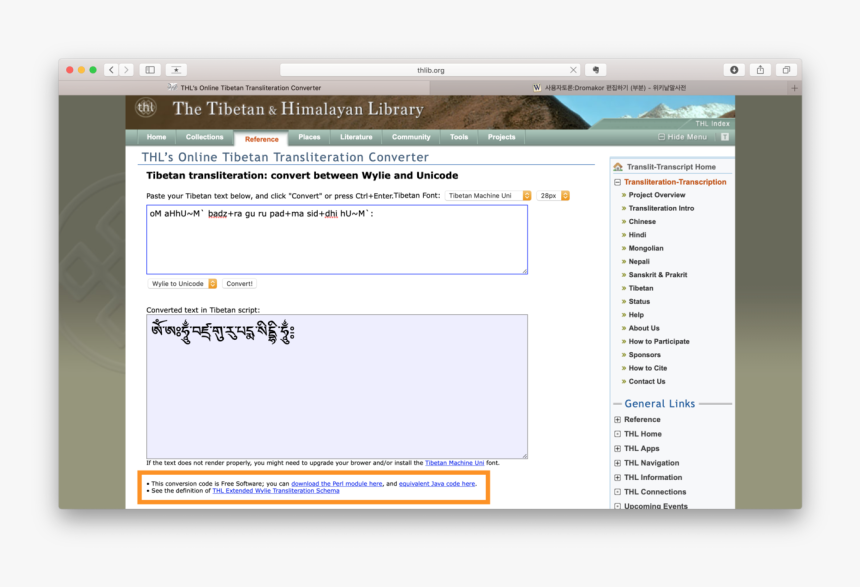Follow the equivalent Java code here link

click(x=437, y=484)
